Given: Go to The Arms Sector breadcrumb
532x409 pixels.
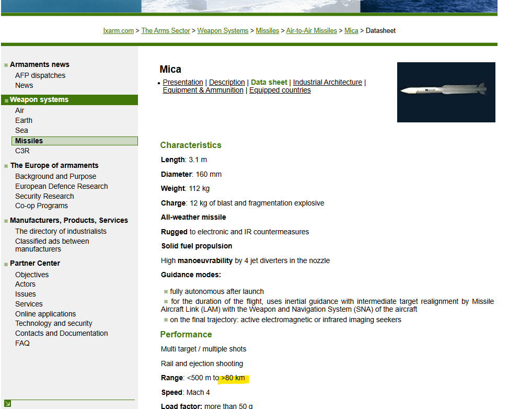Looking at the screenshot, I should coord(166,31).
